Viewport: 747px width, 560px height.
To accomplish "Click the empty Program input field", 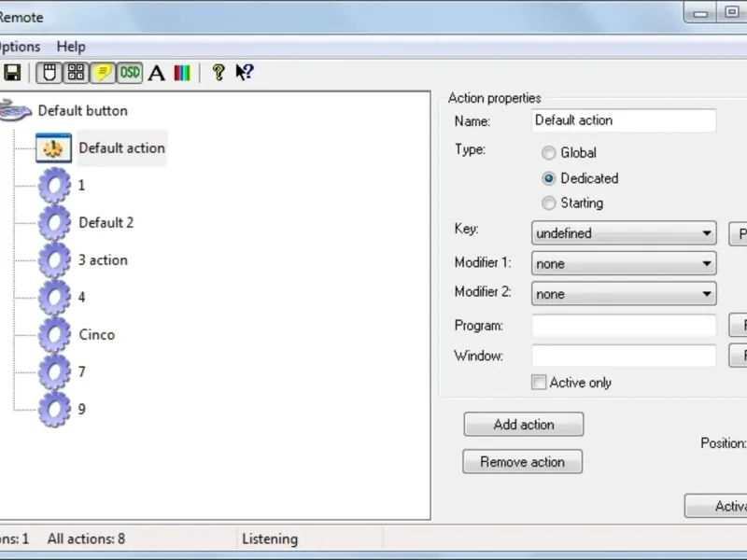I will pyautogui.click(x=624, y=326).
